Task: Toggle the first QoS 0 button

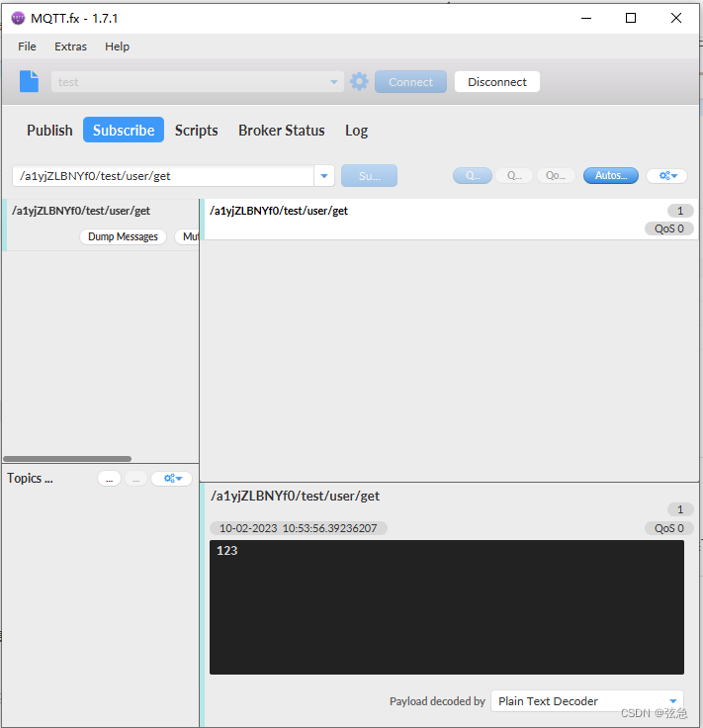Action: [x=473, y=175]
